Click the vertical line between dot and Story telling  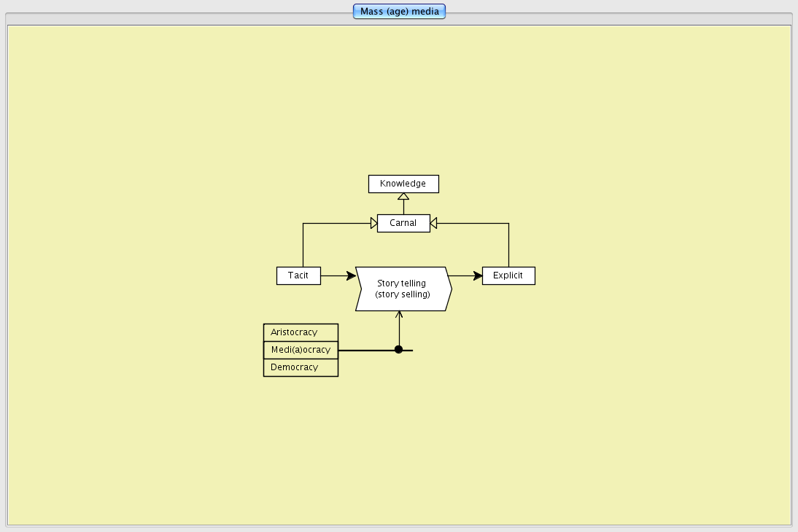coord(399,332)
